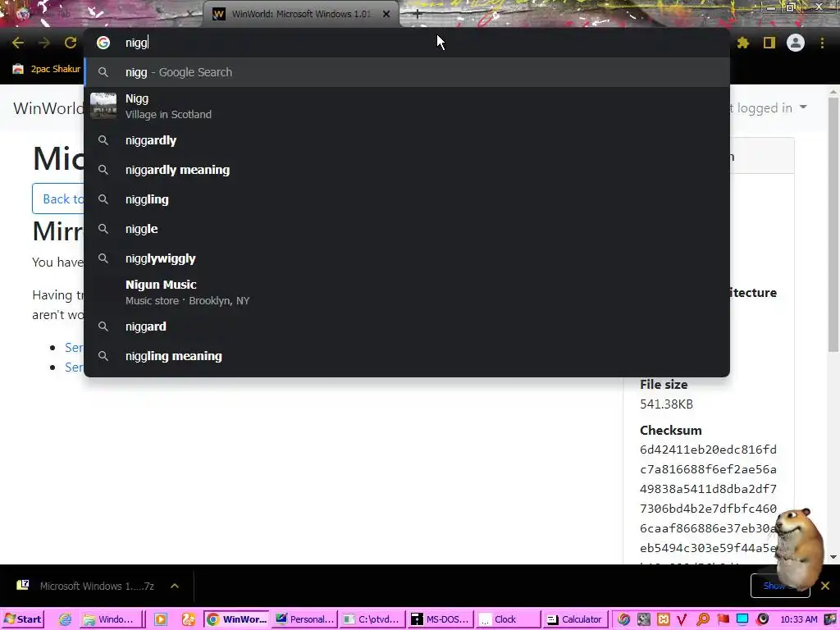This screenshot has height=630, width=840.
Task: Switch to the Clock taskbar window
Action: (507, 619)
